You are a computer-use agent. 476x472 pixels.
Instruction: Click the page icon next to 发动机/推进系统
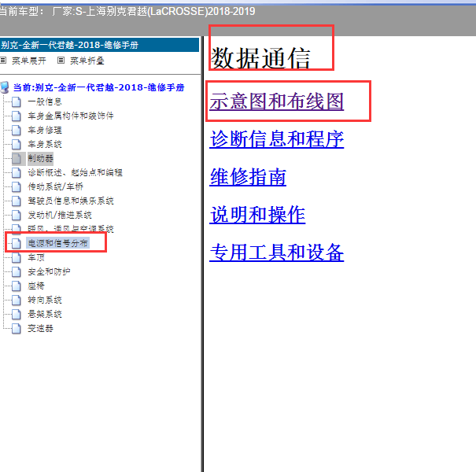click(x=17, y=216)
